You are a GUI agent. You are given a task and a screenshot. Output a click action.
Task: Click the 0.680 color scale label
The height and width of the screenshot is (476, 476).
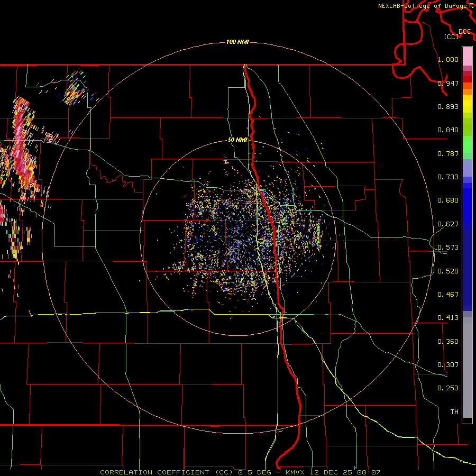click(448, 200)
